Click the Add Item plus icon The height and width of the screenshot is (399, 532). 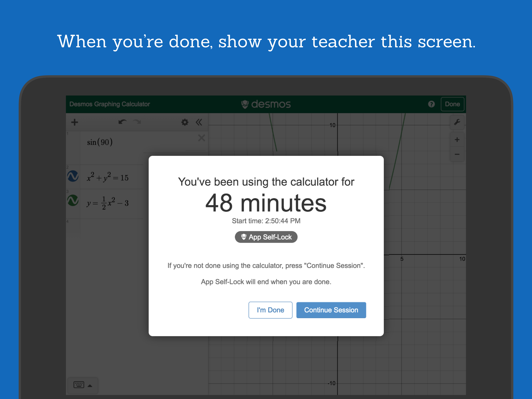click(x=75, y=122)
